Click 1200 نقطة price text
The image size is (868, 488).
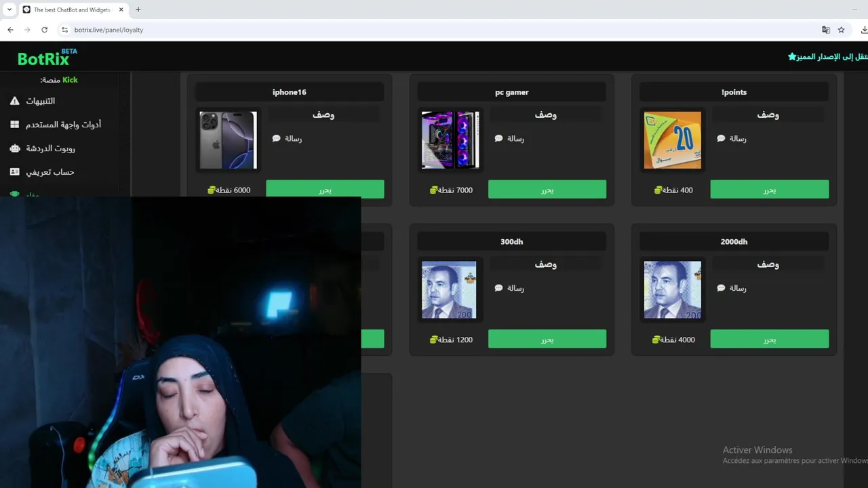[456, 340]
